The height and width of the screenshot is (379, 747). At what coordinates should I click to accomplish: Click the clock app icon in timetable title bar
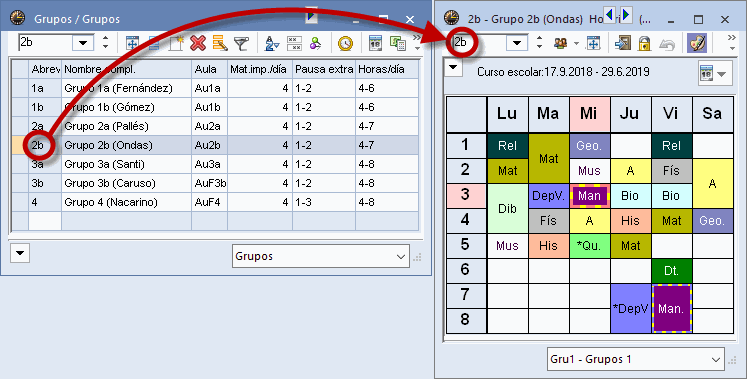[x=451, y=18]
